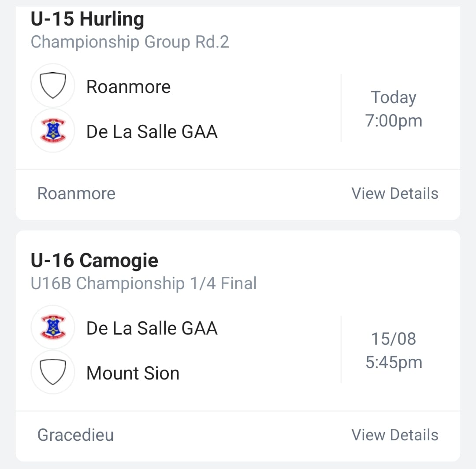Click the Today date label

(x=394, y=97)
